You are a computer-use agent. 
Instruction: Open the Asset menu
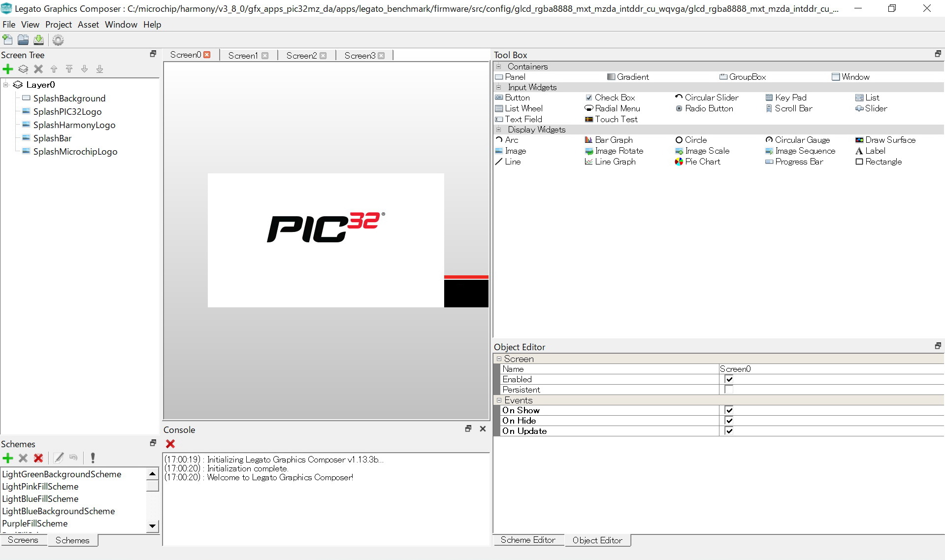click(88, 25)
